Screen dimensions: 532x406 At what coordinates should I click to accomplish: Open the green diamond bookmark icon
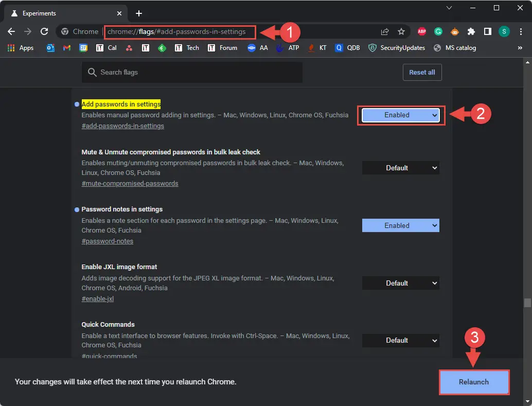tap(162, 48)
